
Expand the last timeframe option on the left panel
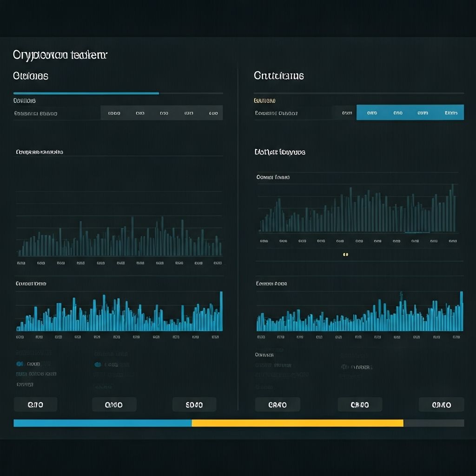213,112
